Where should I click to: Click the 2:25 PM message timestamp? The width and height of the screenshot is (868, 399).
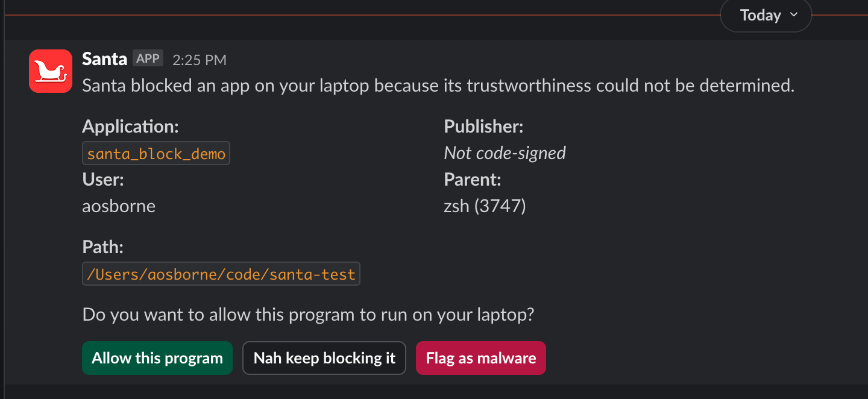[x=200, y=60]
